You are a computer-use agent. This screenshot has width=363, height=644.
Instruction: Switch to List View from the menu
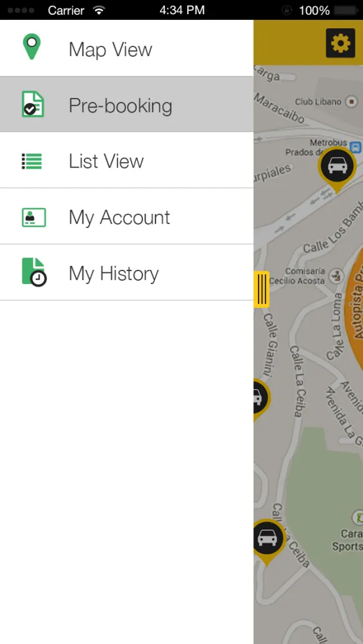126,160
